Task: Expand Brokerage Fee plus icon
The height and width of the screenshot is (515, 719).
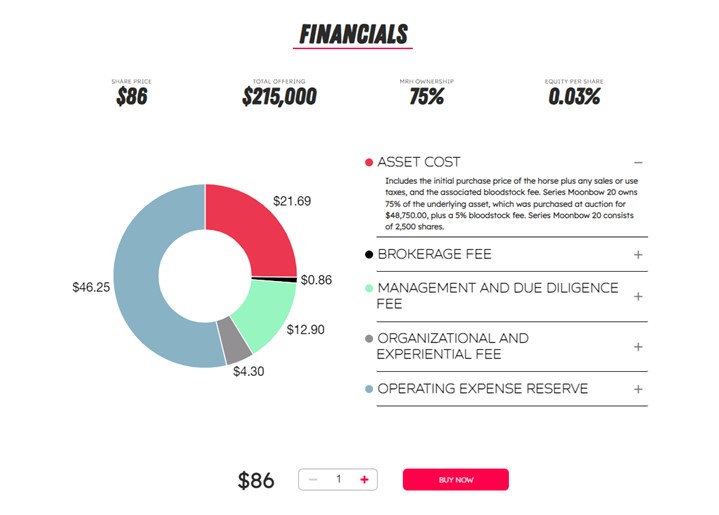Action: pos(638,254)
